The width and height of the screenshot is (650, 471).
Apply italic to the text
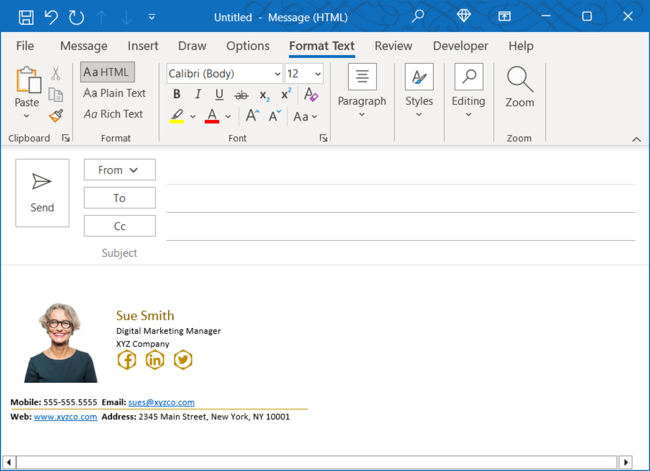point(198,95)
